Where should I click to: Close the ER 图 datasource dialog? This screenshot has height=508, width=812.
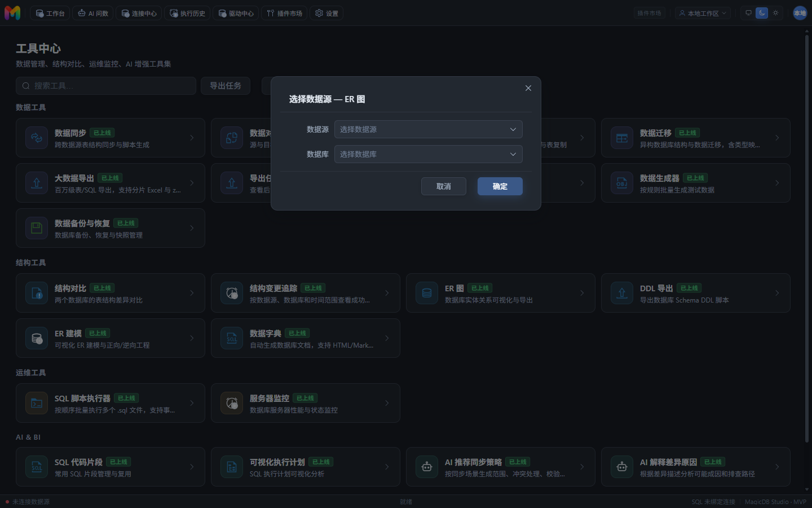coord(528,88)
